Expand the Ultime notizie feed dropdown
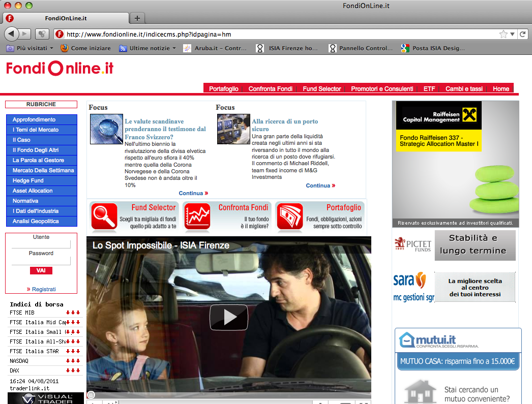The height and width of the screenshot is (404, 532). [x=147, y=48]
